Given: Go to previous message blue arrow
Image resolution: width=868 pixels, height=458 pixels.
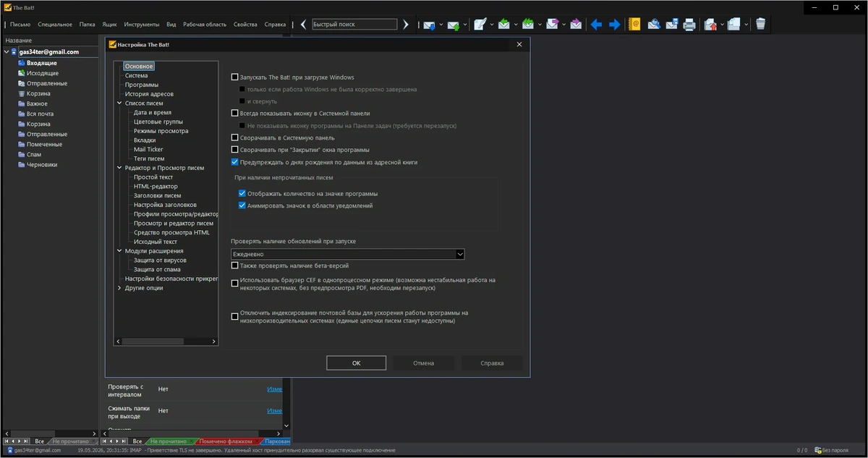Looking at the screenshot, I should (x=596, y=25).
